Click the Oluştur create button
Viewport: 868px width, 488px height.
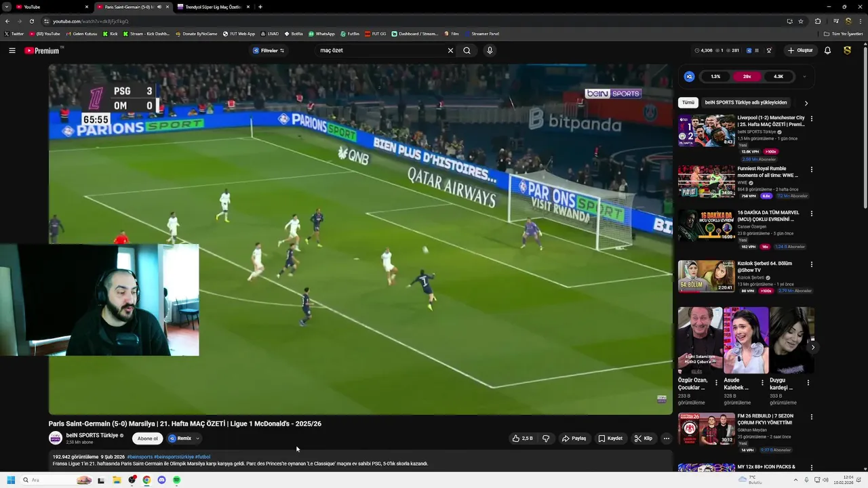tap(800, 50)
